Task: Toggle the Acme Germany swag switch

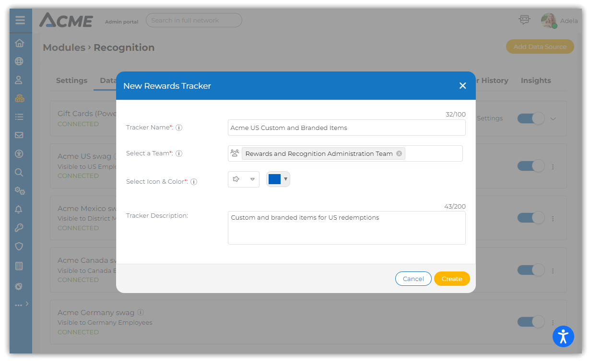Action: (531, 322)
